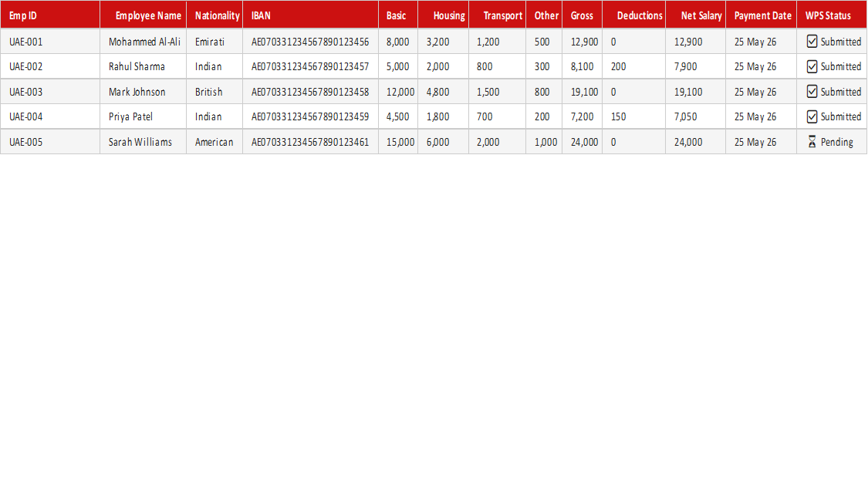The height and width of the screenshot is (482, 868).
Task: Select the Payment Date column header
Action: tap(762, 15)
